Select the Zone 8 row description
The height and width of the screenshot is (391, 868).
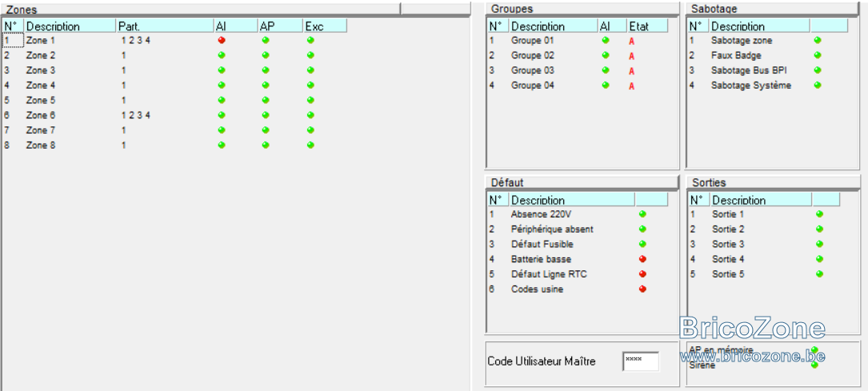(x=41, y=145)
